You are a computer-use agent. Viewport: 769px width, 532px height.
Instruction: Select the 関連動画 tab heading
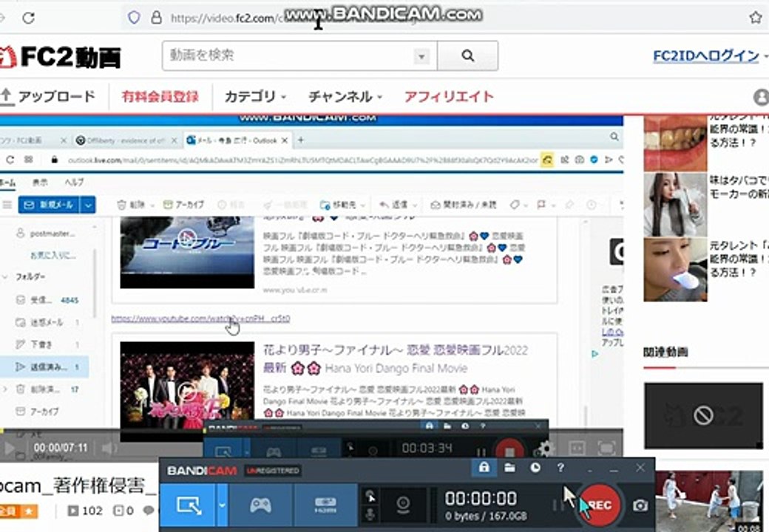pyautogui.click(x=665, y=352)
